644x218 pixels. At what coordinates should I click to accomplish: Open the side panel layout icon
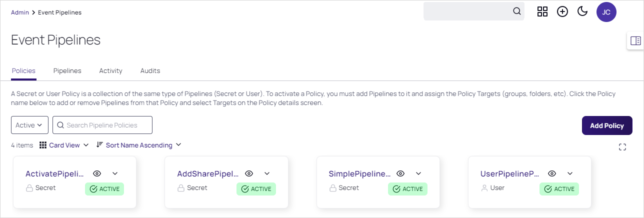tap(635, 41)
